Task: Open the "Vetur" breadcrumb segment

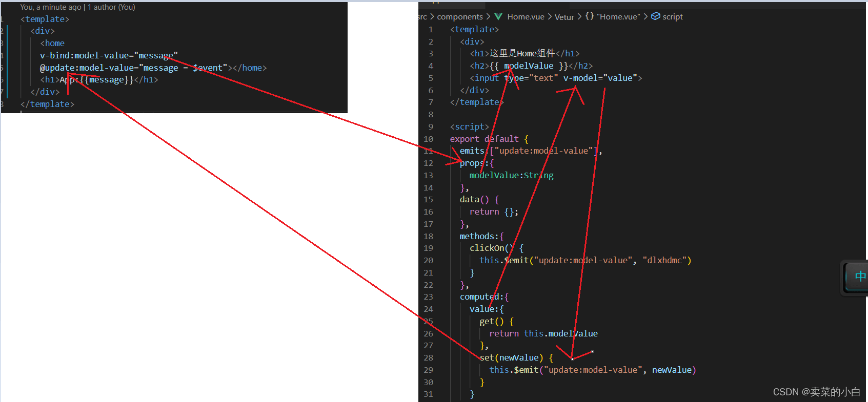Action: pos(564,17)
